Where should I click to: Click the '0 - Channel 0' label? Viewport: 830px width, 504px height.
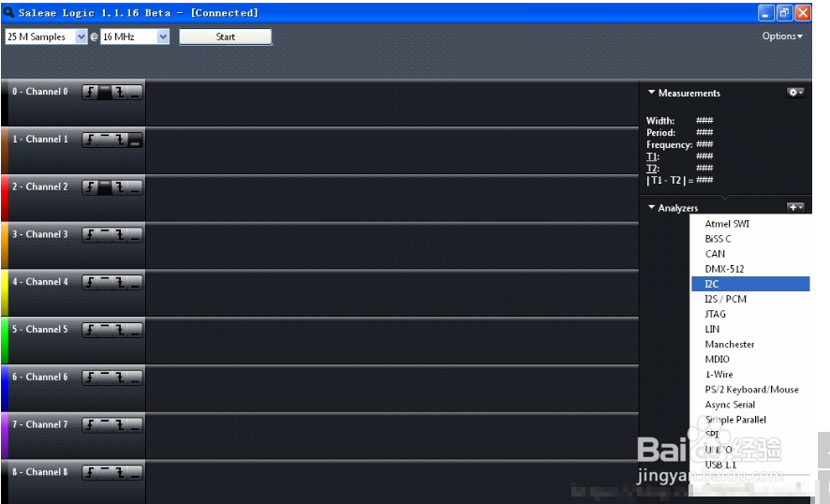[x=39, y=92]
